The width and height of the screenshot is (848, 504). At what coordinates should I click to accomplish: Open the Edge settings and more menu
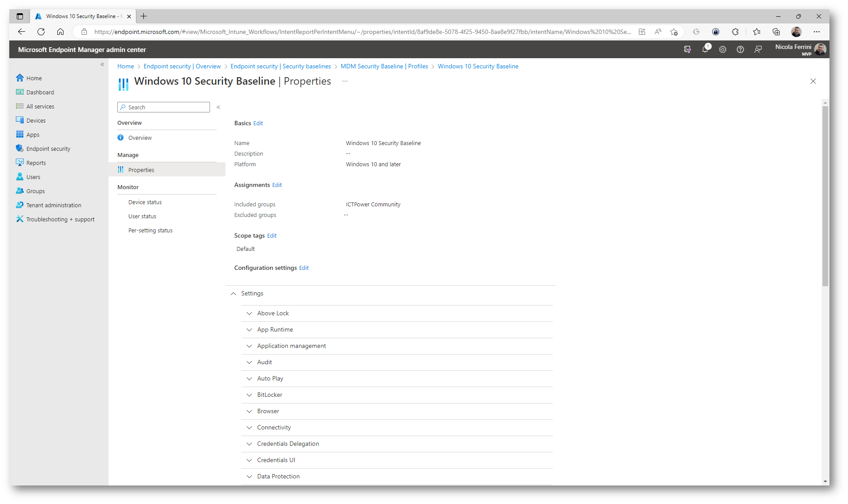[817, 32]
